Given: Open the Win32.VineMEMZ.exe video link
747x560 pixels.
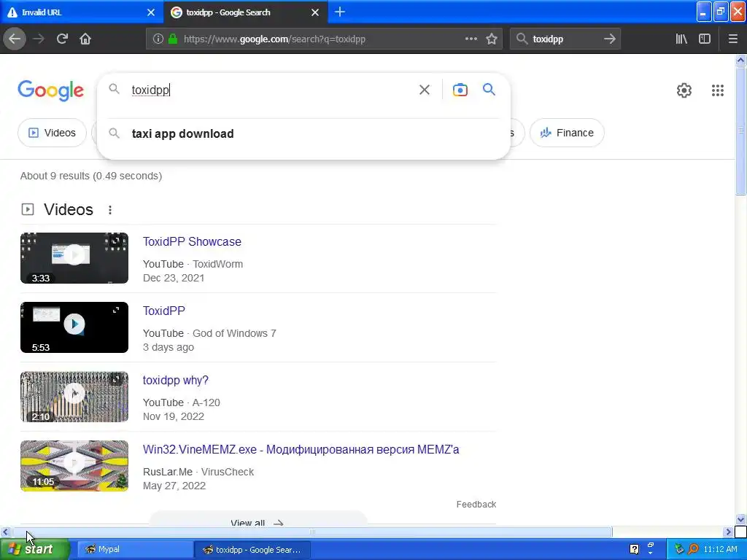Looking at the screenshot, I should [x=301, y=449].
